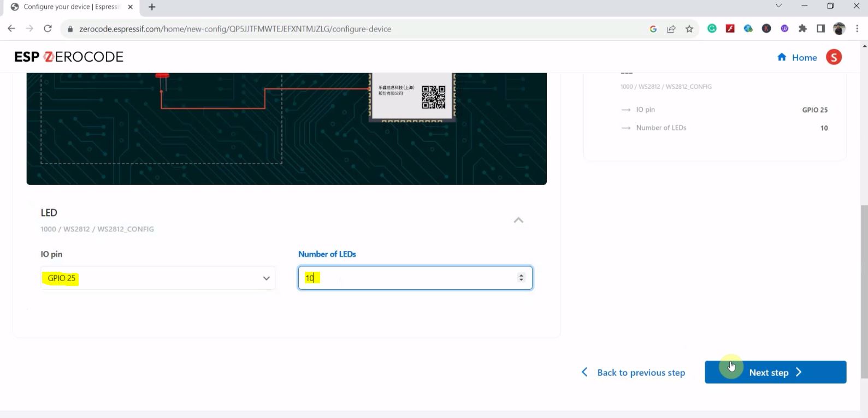This screenshot has width=868, height=418.
Task: Click the Flash extension icon
Action: (730, 29)
